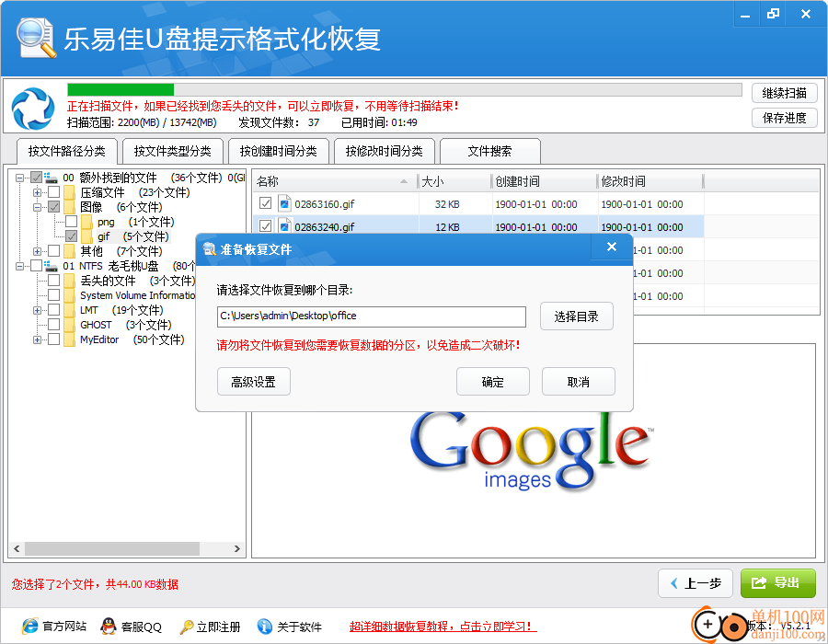Click 选择目录 to browse for a folder
Image resolution: width=828 pixels, height=644 pixels.
point(577,316)
